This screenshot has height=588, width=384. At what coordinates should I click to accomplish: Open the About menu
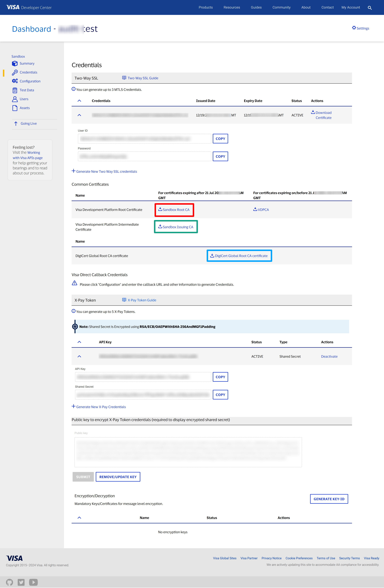click(x=306, y=7)
